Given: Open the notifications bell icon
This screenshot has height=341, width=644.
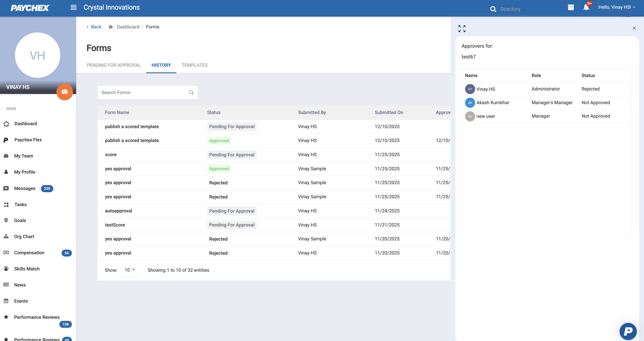Looking at the screenshot, I should (x=586, y=7).
